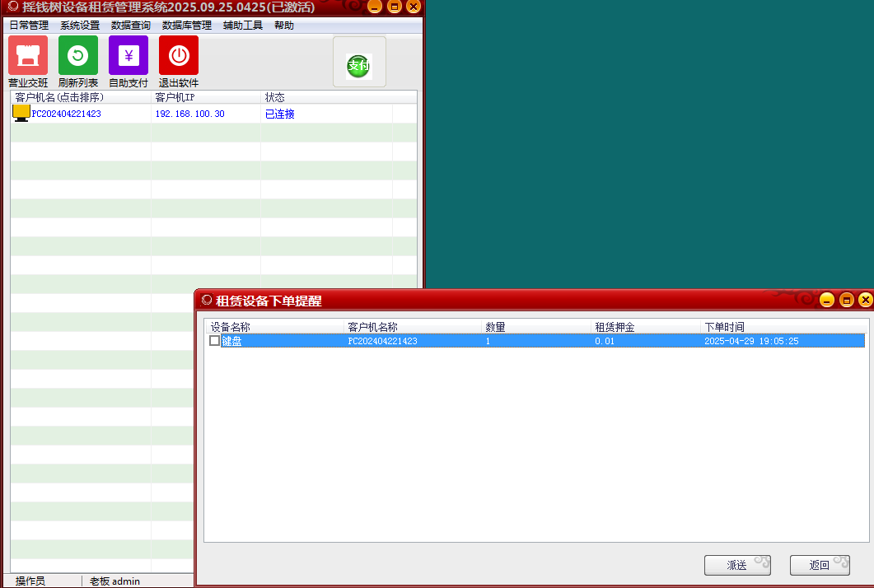
Task: Click the 返回 return button
Action: 820,565
